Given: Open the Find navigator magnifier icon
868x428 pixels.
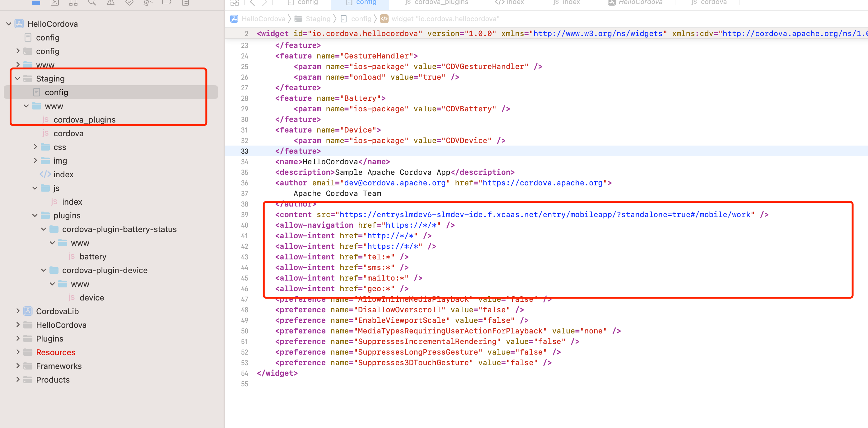Looking at the screenshot, I should click(92, 3).
